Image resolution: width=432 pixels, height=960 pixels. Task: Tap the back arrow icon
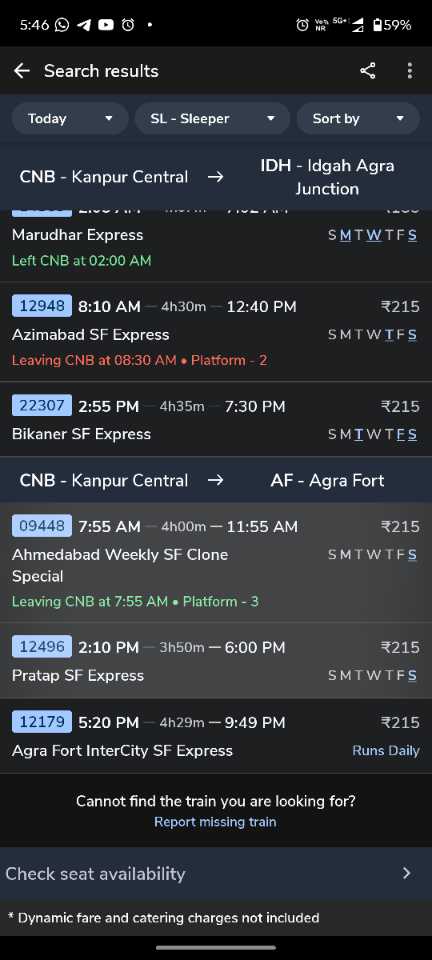coord(22,71)
